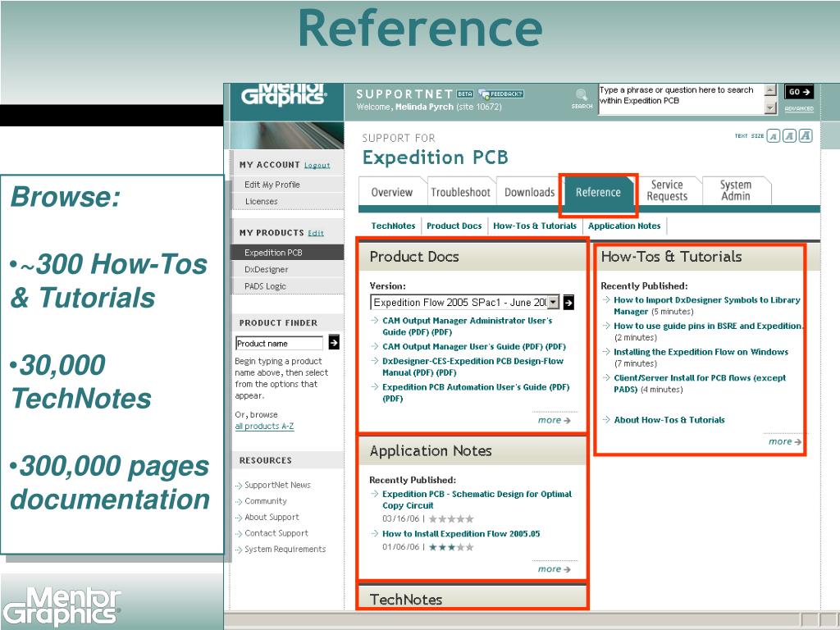Click inside the search phrase text box
Screen dimensions: 840x630
681,99
